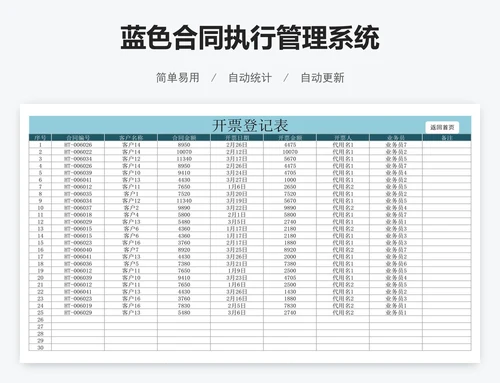
Task: Click contract number HT-006019 in row 24
Action: 78,306
